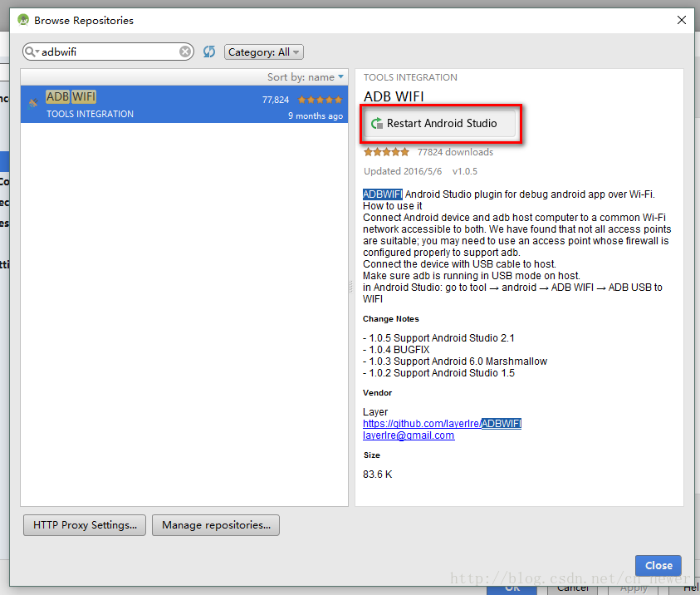700x595 pixels.
Task: Click the '9 months ago' text
Action: point(316,116)
